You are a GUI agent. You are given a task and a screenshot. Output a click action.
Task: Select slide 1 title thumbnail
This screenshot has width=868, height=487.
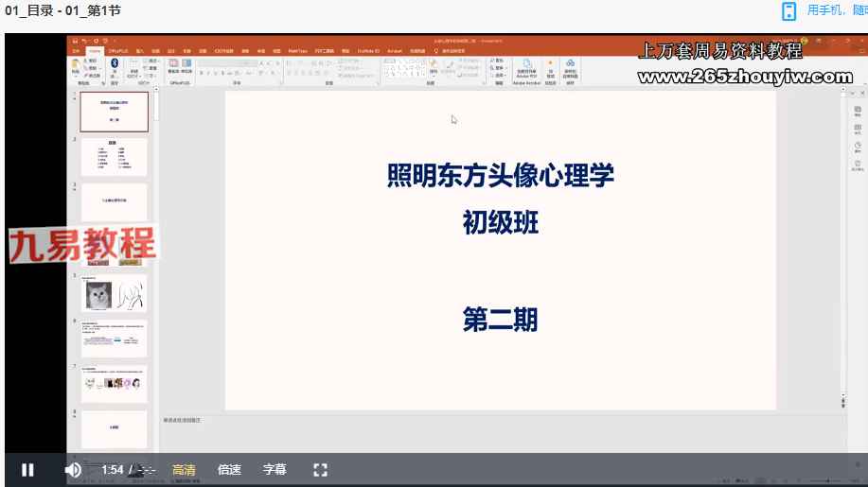(x=114, y=112)
